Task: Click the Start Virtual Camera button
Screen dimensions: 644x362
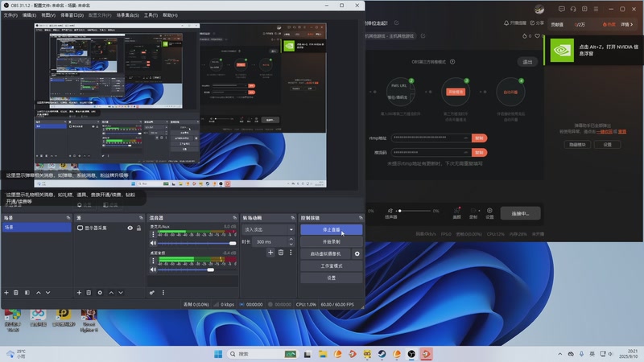Action: [x=325, y=253]
